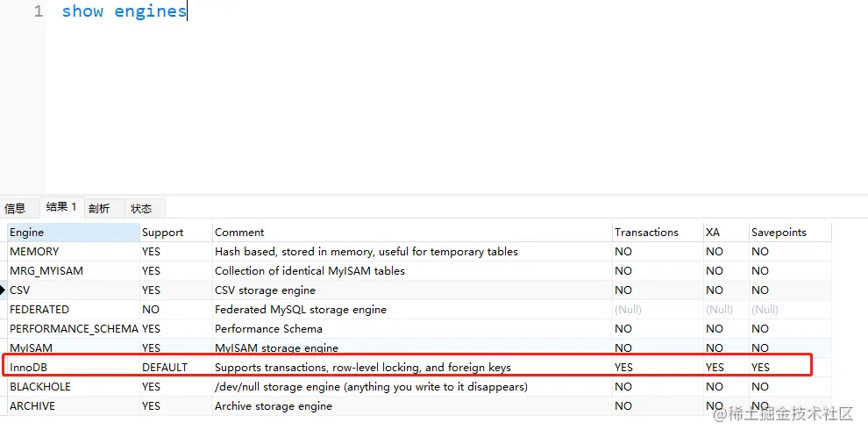Click the Transactions column header

646,233
